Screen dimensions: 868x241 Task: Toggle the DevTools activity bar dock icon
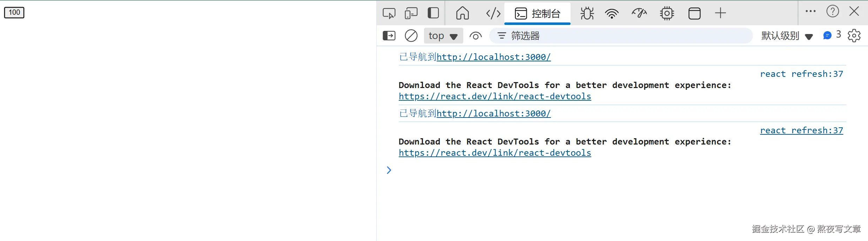point(433,13)
